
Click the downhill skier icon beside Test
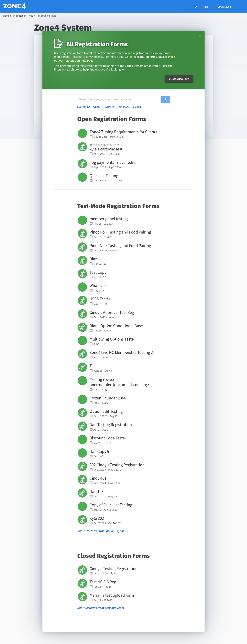[82, 367]
